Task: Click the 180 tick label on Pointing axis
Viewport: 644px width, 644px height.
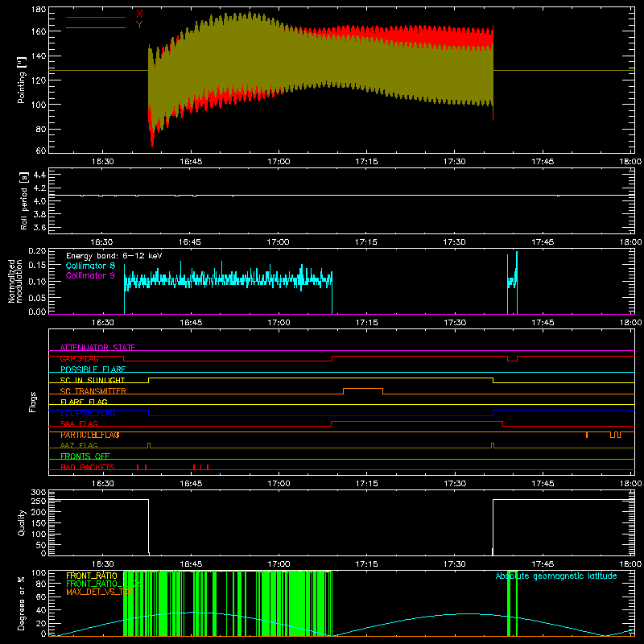Action: 39,10
